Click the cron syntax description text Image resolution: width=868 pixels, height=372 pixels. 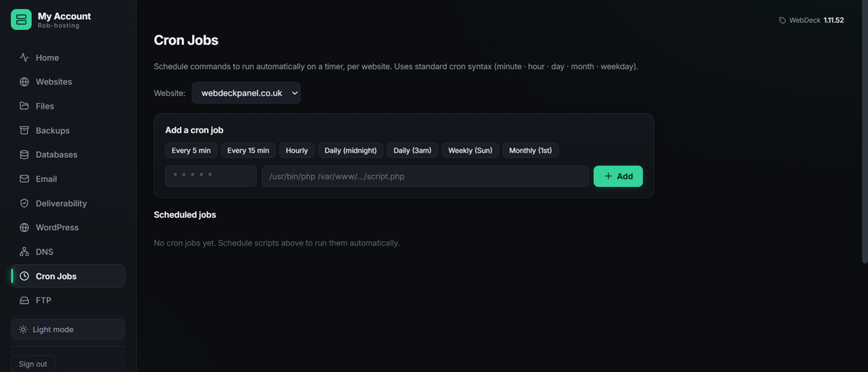coord(396,67)
